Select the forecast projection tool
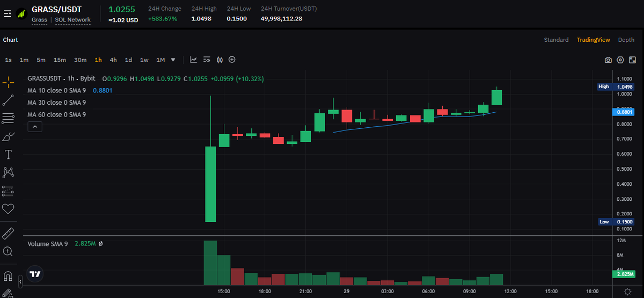The width and height of the screenshot is (644, 298). (x=8, y=191)
